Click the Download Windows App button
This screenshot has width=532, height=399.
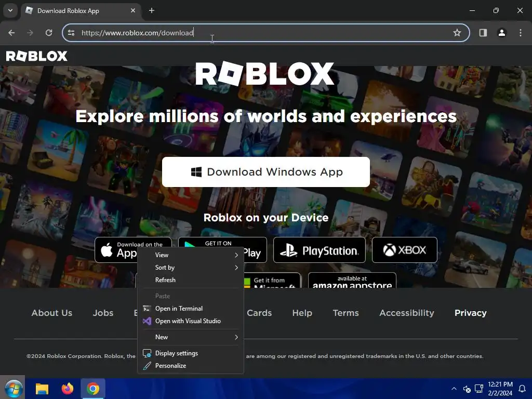[x=266, y=171]
